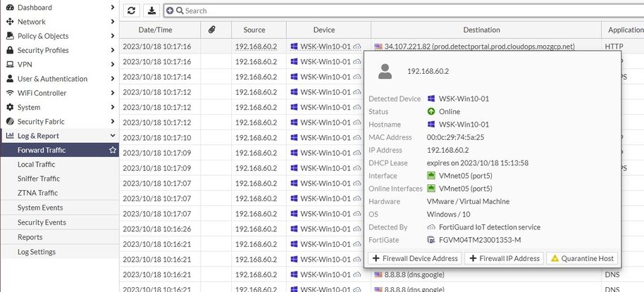Click the WiFi Controller icon
Viewport: 644px width, 292px height.
click(10, 93)
